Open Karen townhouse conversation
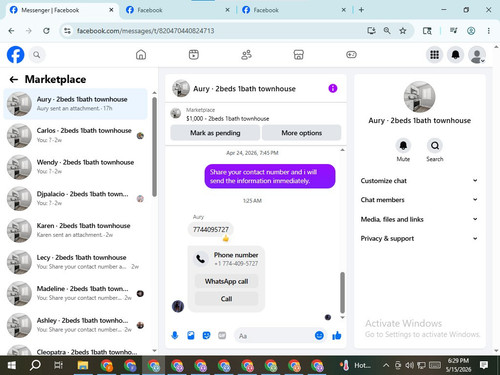This screenshot has height=375, width=500. [x=75, y=230]
